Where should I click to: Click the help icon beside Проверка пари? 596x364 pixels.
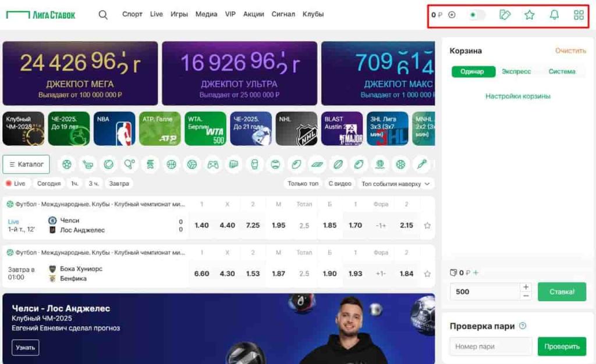tap(523, 326)
